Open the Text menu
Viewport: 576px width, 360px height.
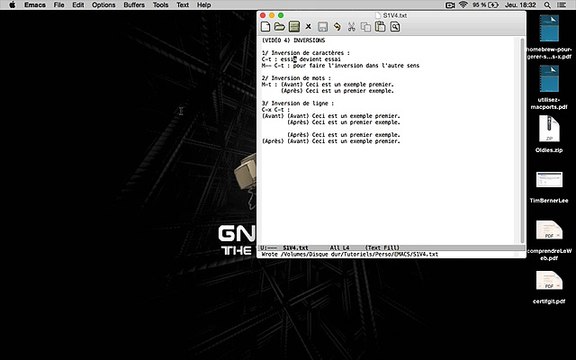183,5
